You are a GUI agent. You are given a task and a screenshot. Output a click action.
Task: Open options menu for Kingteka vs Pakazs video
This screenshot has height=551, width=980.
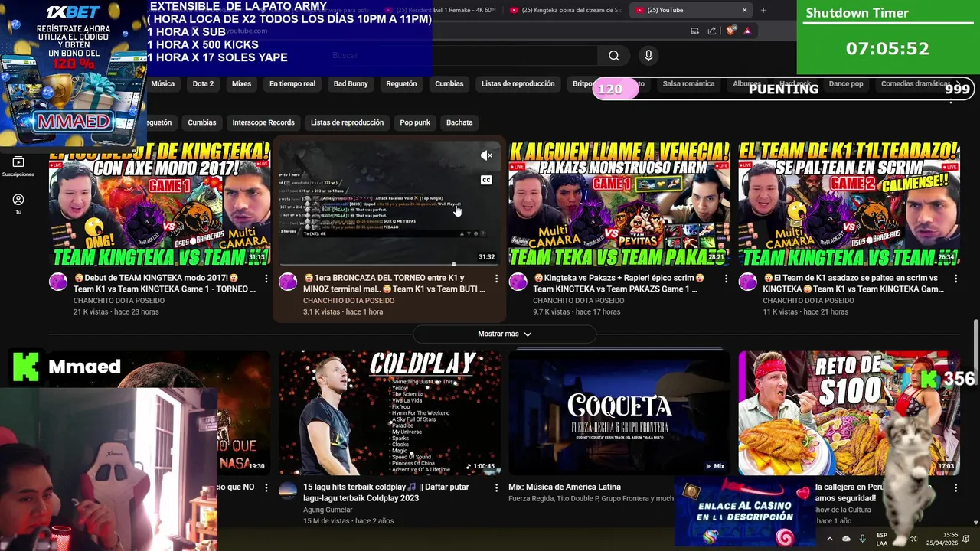tap(726, 279)
